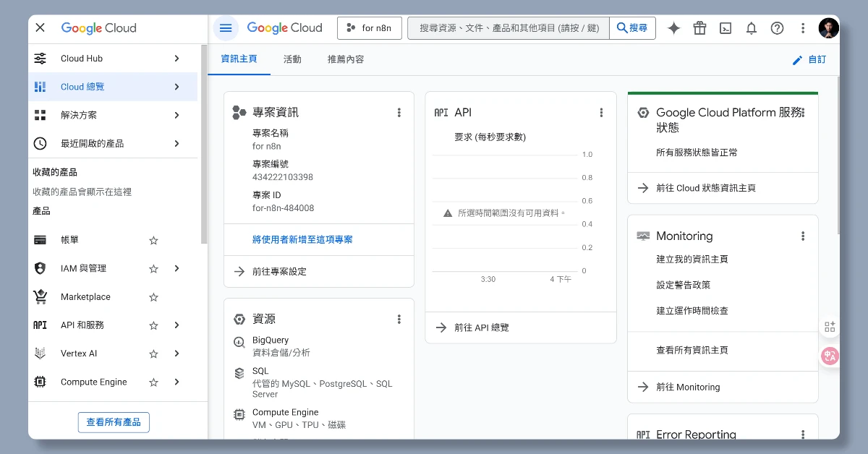Open the Gemini sparkle icon in the header
The image size is (868, 454).
click(674, 28)
